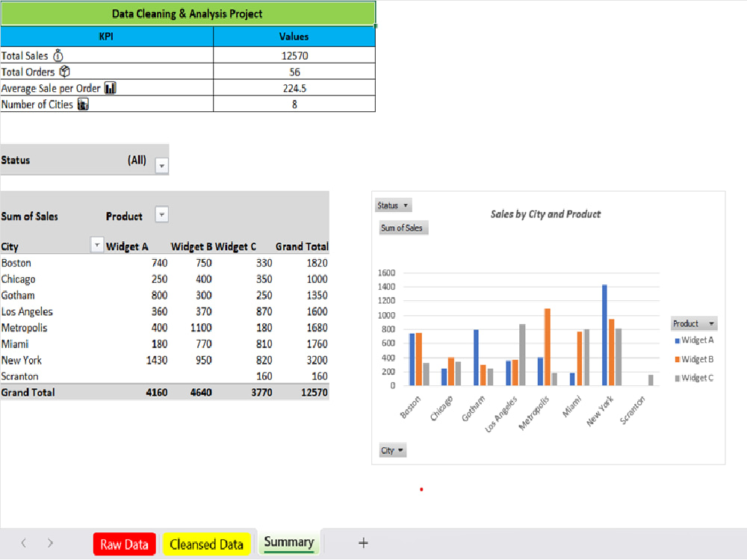Select the Miami row label in pivot table
Viewport: 747px width, 560px height.
click(15, 343)
